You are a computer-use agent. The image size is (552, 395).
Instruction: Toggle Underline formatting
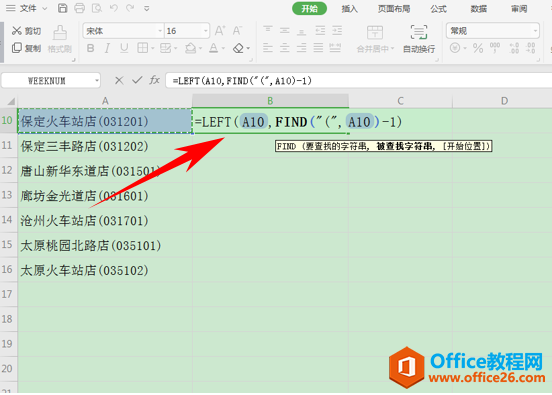pyautogui.click(x=124, y=48)
